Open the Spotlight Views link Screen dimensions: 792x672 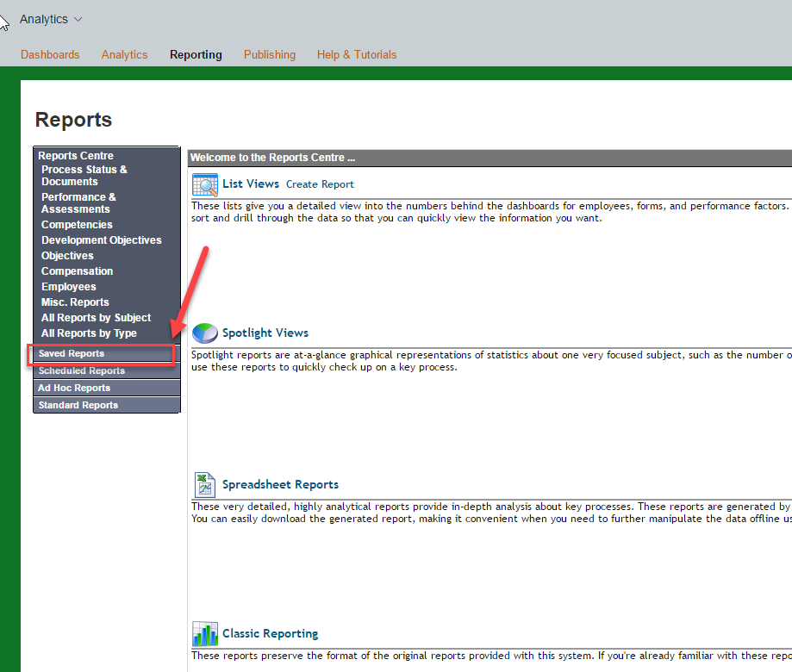265,333
